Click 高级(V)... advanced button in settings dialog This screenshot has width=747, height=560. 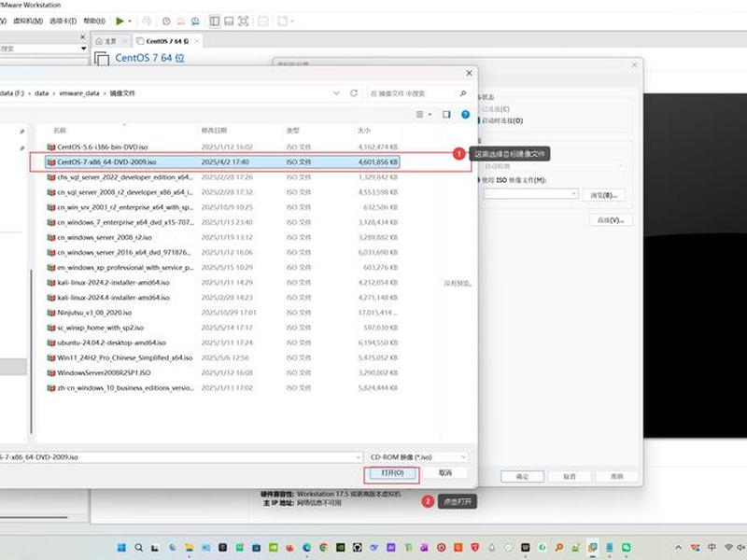pyautogui.click(x=611, y=220)
